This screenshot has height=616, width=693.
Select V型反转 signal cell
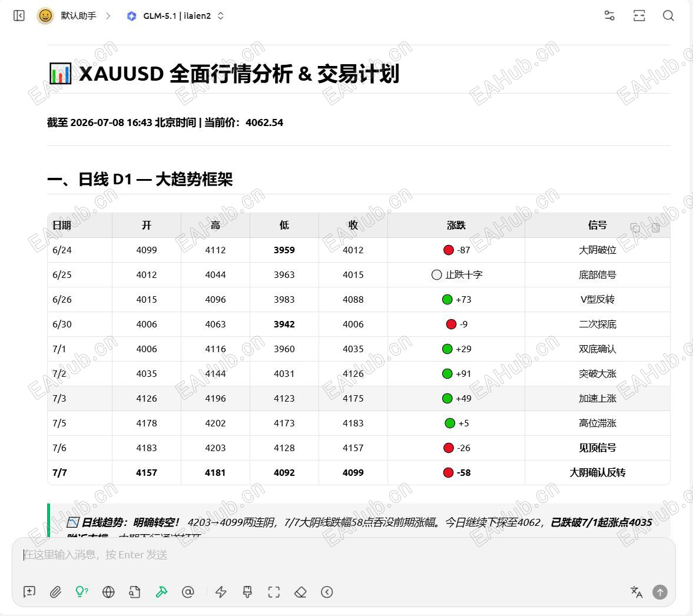[x=598, y=299]
